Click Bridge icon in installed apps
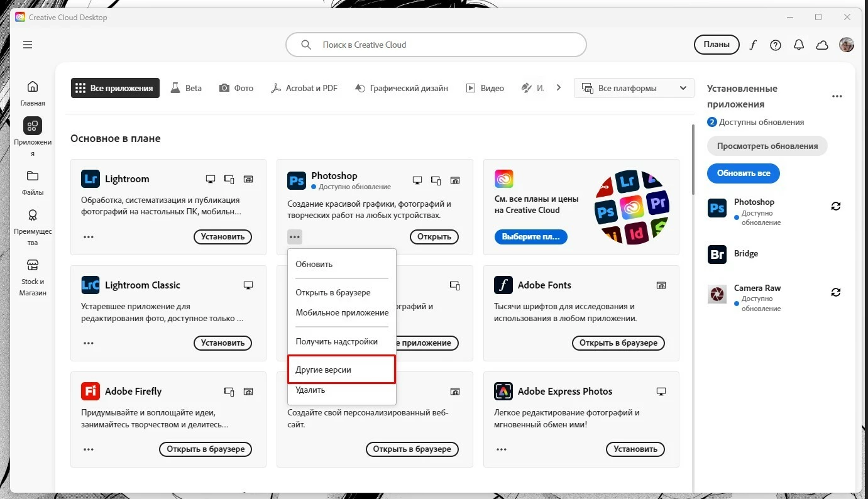 point(717,254)
